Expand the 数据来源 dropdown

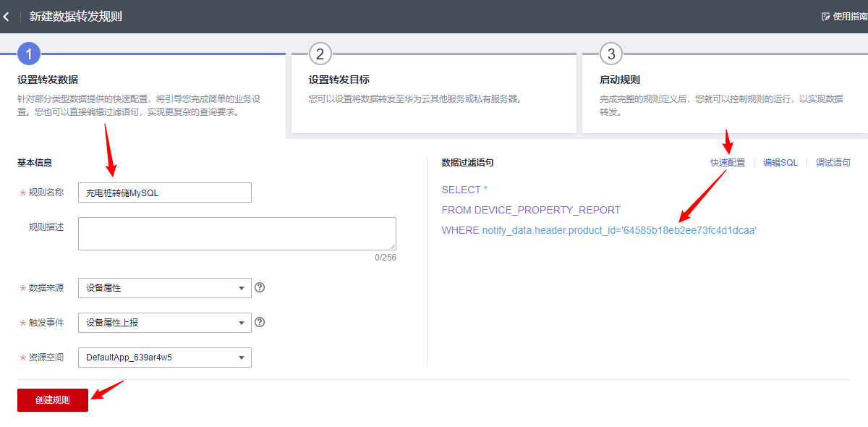click(164, 288)
